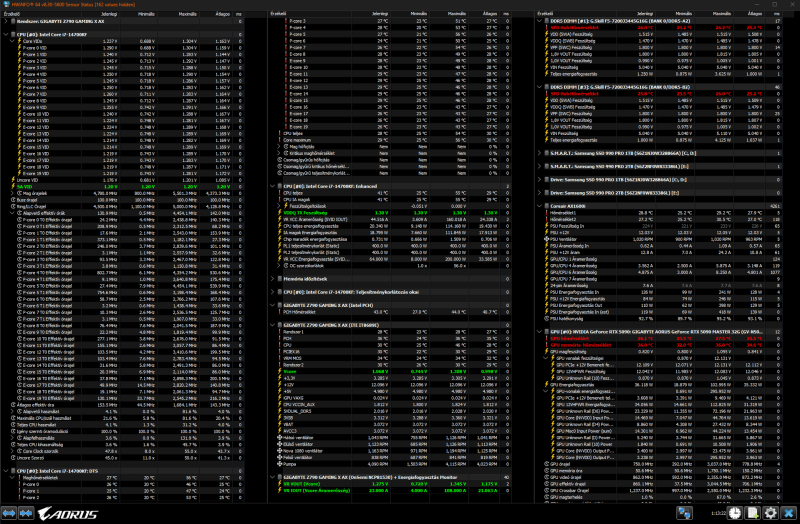Click the thermometer icon beside PCH Hőmérséklet
Image resolution: width=800 pixels, height=524 pixels.
(x=280, y=312)
